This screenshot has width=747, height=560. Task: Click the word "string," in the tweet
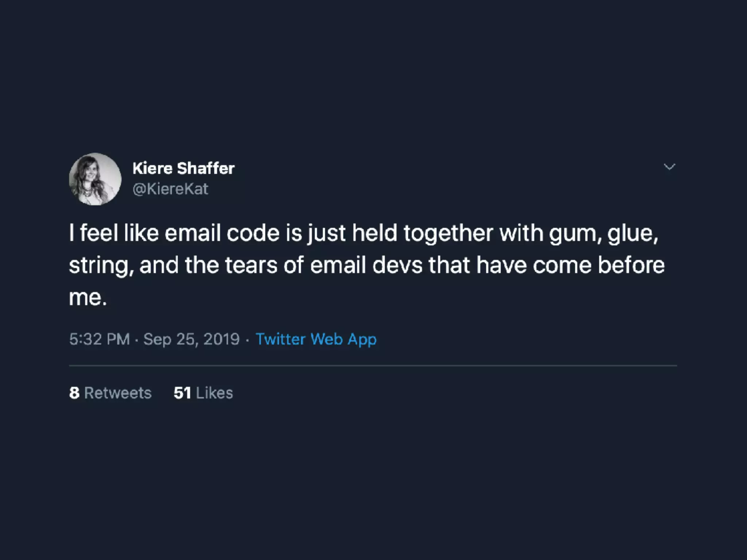coord(101,266)
